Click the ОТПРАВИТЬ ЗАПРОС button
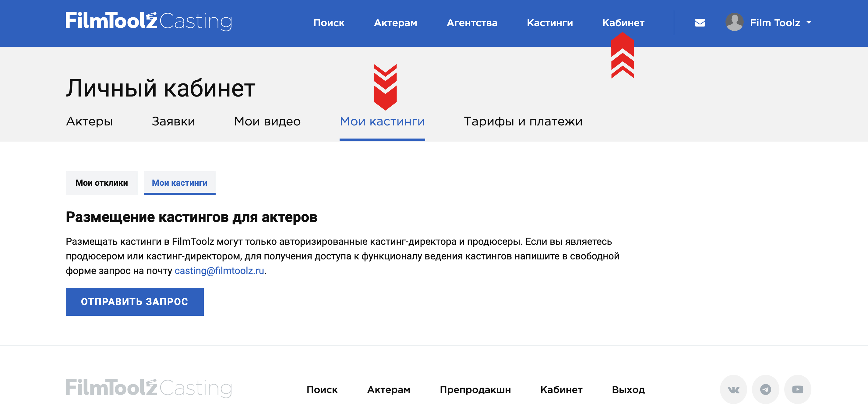868x408 pixels. 134,301
